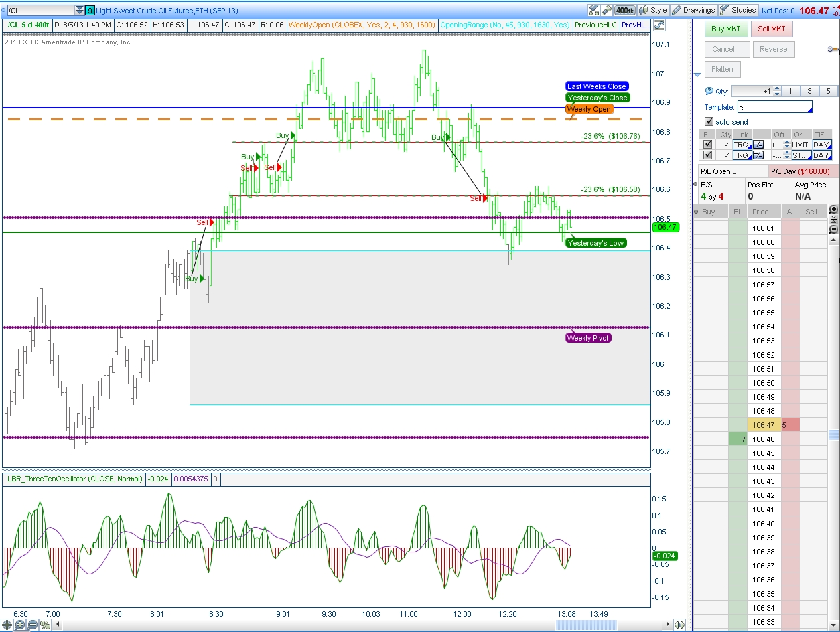Open the Studies menu button
Viewport: 840px width, 632px height.
(738, 10)
